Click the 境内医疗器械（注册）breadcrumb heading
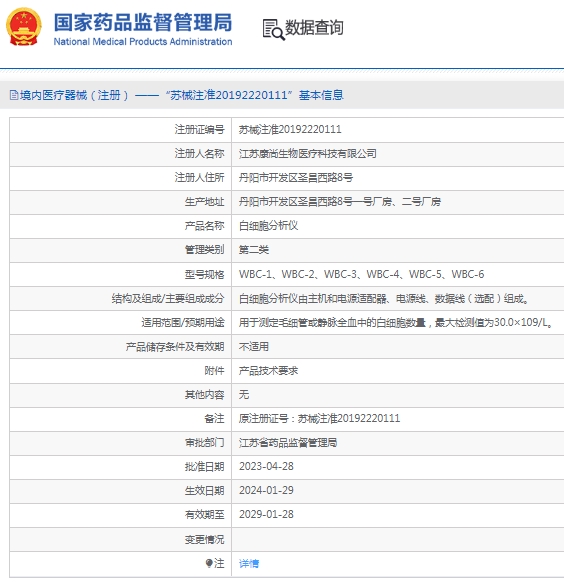 (74, 95)
